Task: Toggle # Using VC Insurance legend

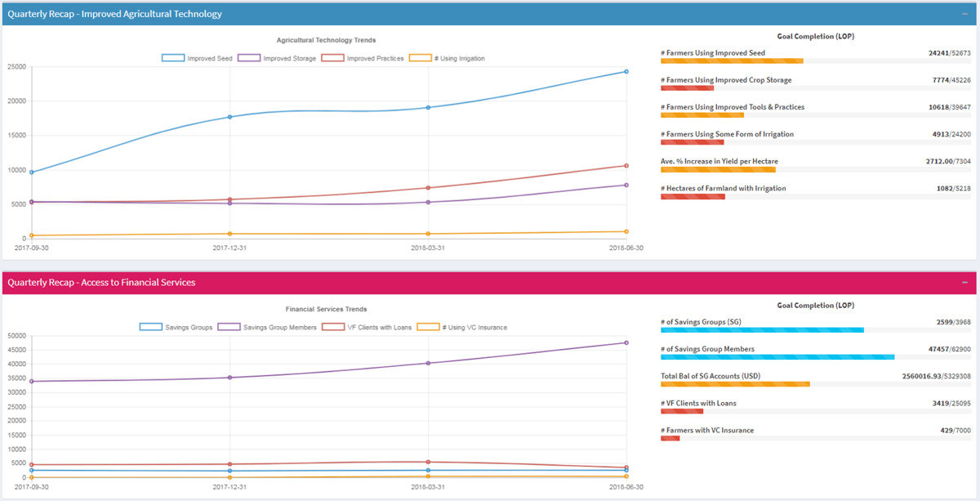Action: [461, 327]
